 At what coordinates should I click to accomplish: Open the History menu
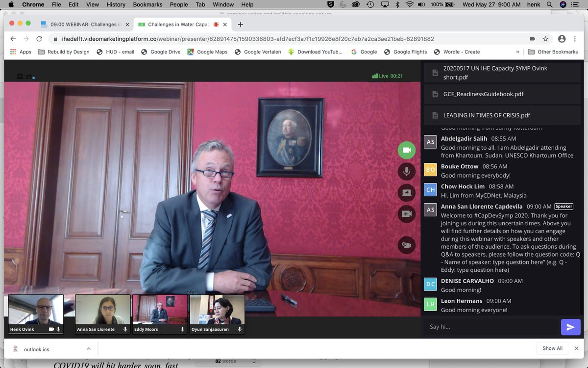pyautogui.click(x=116, y=4)
